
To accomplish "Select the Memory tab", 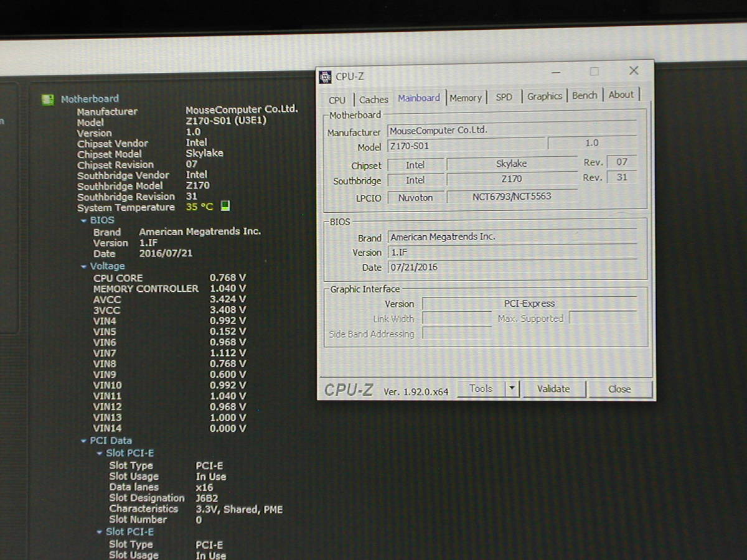I will [x=465, y=98].
